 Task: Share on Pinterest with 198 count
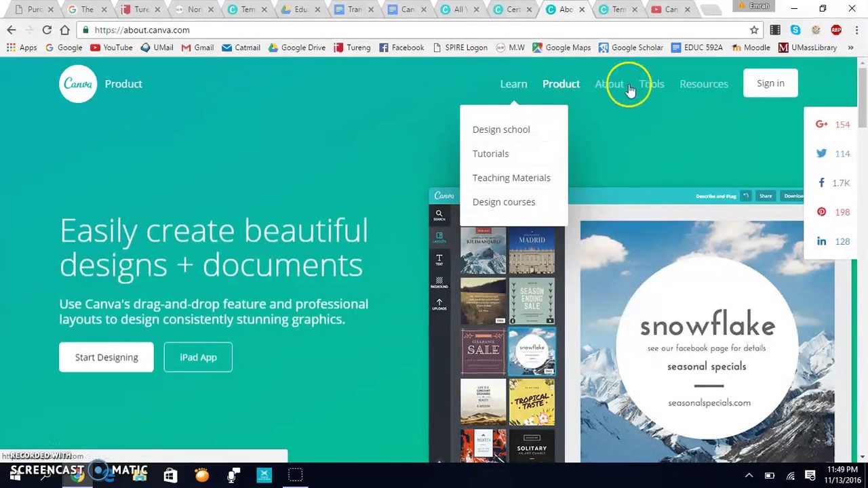point(832,212)
